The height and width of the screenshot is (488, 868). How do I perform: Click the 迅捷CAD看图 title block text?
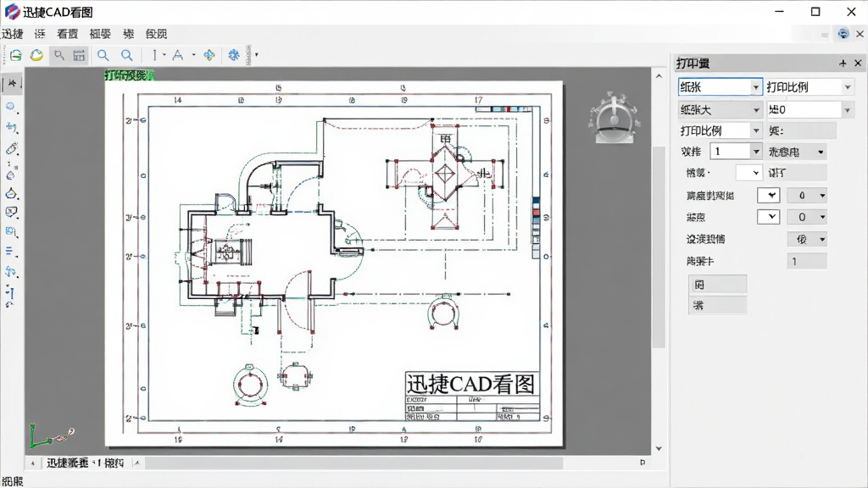(x=471, y=384)
